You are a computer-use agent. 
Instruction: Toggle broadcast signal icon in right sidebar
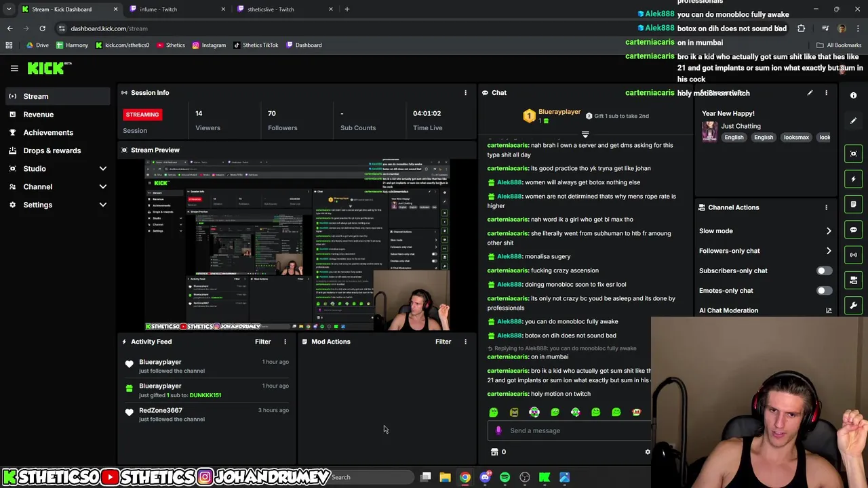tap(854, 255)
